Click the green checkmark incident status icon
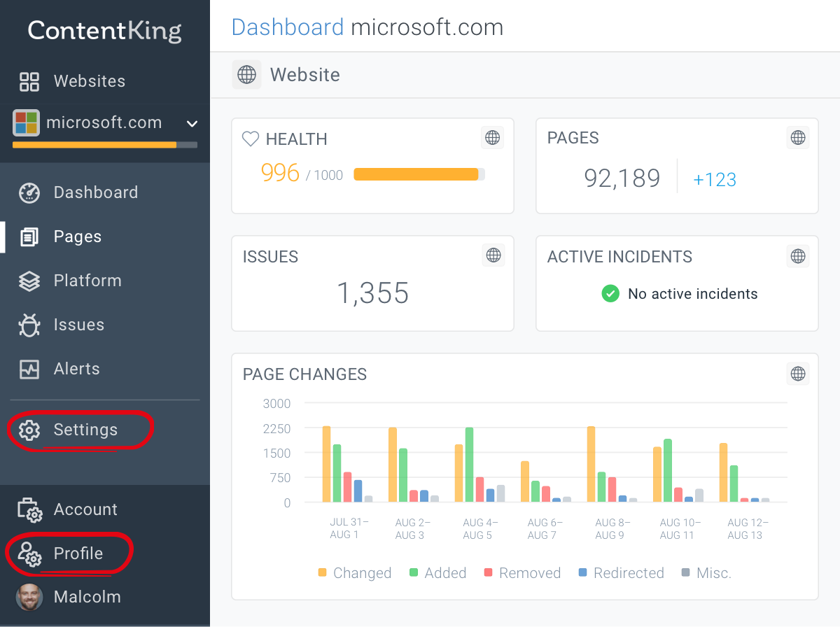Viewport: 840px width, 627px height. 610,294
